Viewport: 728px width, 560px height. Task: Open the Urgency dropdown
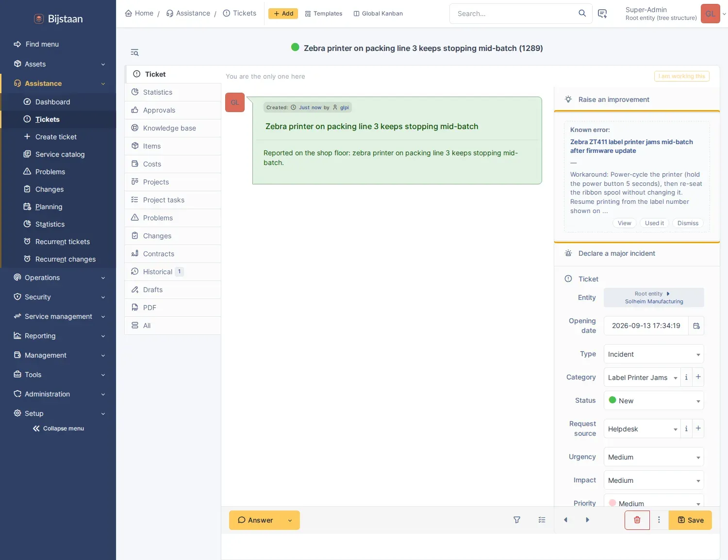point(654,457)
